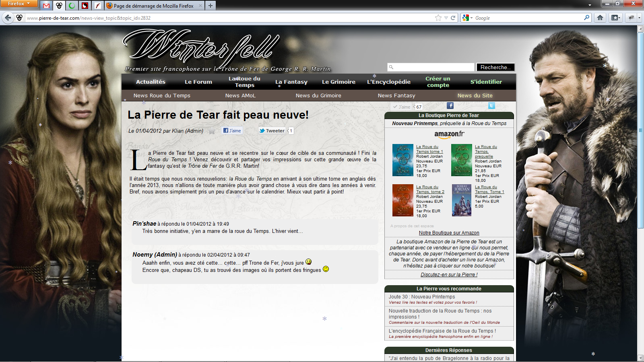Open L'Encyclopédie menu item
Screen dimensions: 644x362
pyautogui.click(x=389, y=82)
